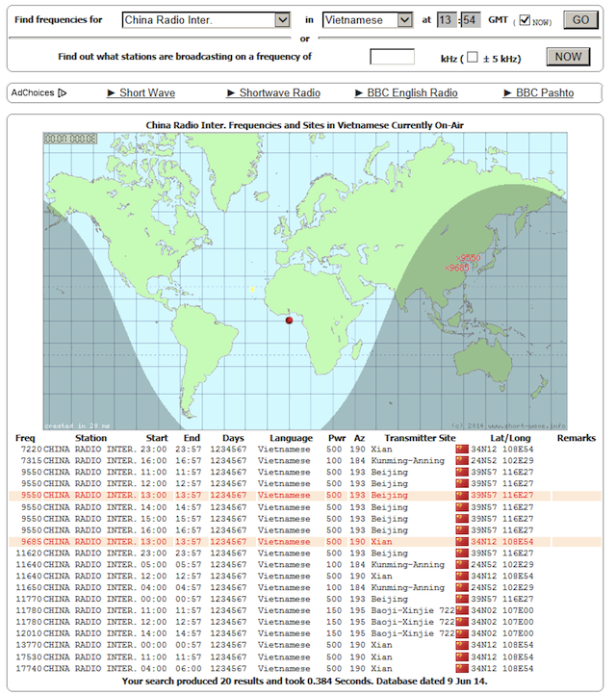Click the Language column header
616x695 pixels.
(292, 438)
